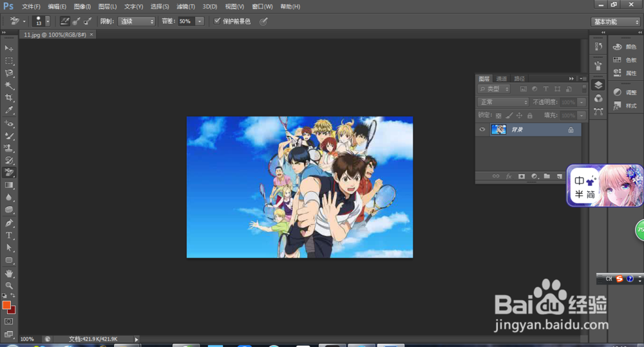Open the Paths panel dock icon
This screenshot has height=347, width=644.
598,111
